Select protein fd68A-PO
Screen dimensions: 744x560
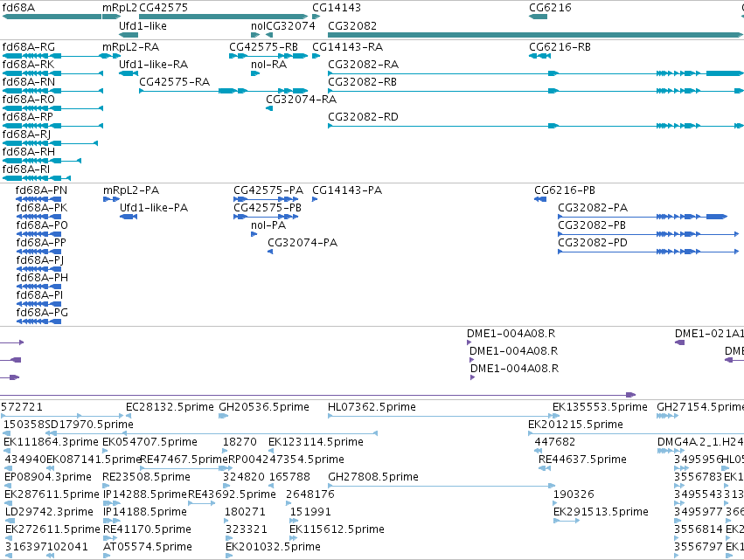coord(42,225)
